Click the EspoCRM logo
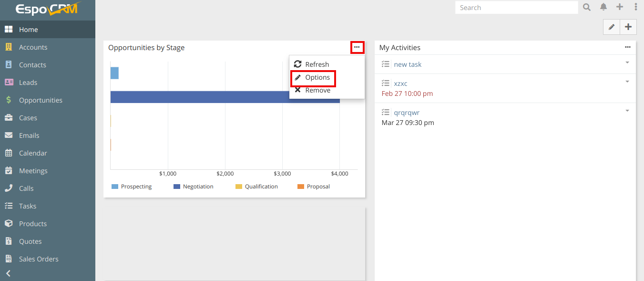 [47, 9]
